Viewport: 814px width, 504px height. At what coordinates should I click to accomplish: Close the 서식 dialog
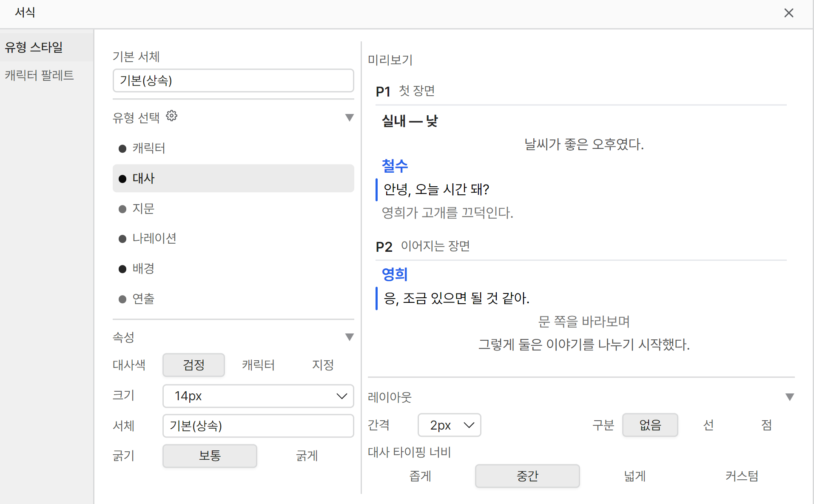tap(788, 13)
